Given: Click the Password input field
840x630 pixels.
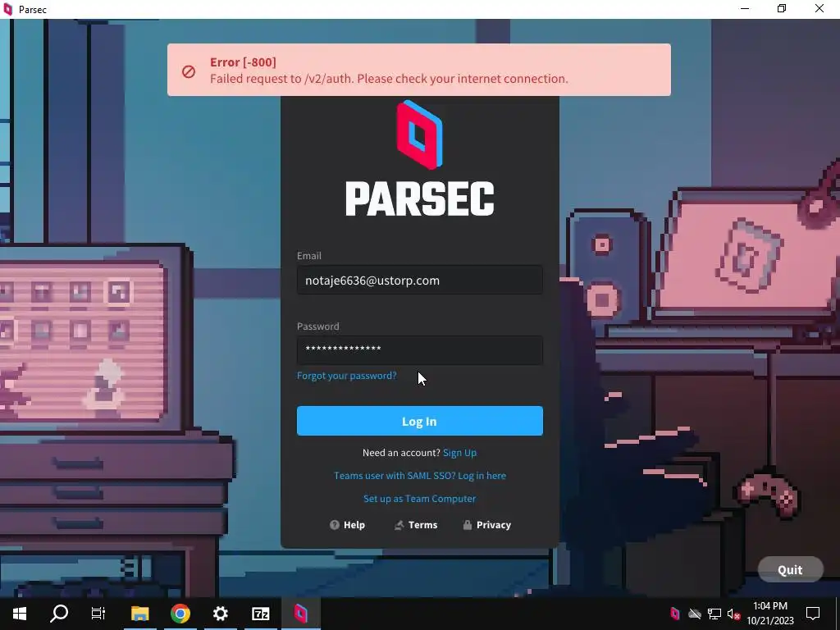Looking at the screenshot, I should [419, 350].
